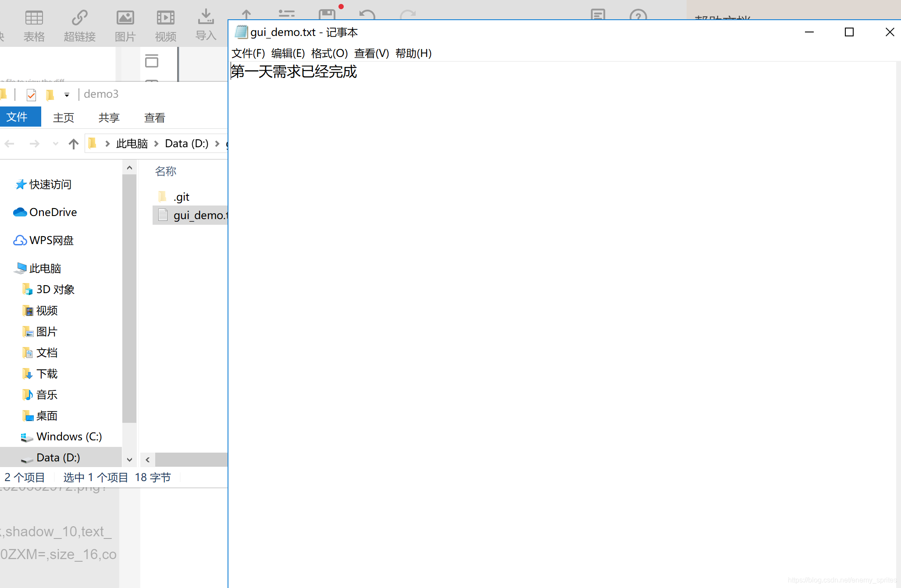This screenshot has width=901, height=588.
Task: Switch to the 查看 ribbon tab
Action: (154, 117)
